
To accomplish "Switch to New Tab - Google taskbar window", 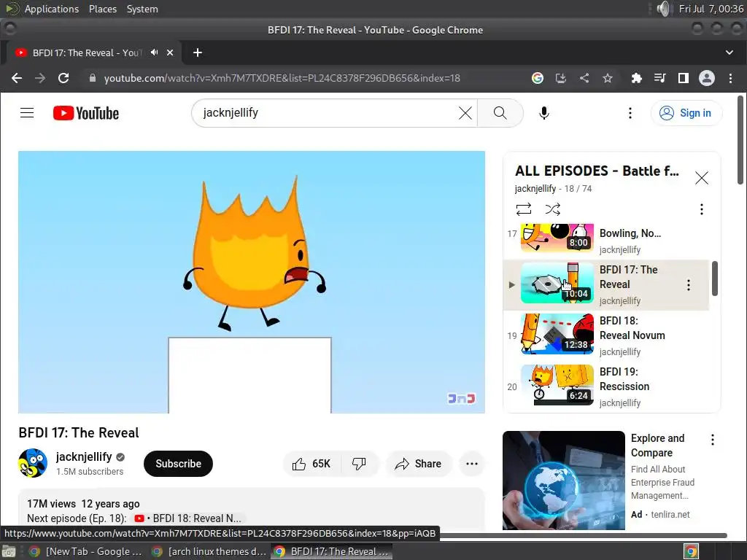I will click(86, 551).
